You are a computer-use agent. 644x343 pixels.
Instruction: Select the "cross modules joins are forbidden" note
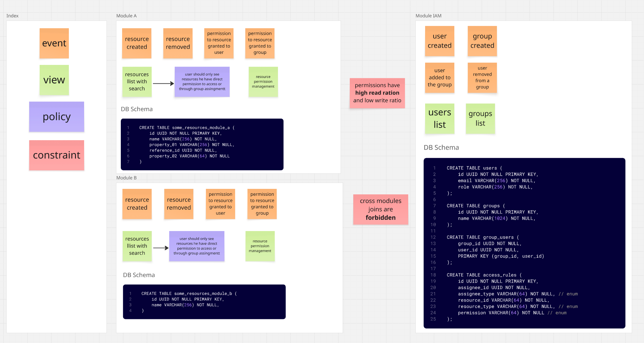coord(380,209)
